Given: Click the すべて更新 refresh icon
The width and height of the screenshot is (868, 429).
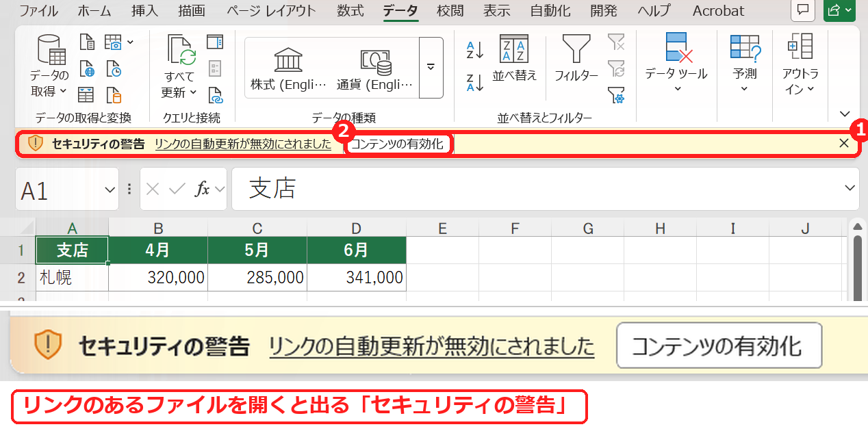Looking at the screenshot, I should pos(181,49).
